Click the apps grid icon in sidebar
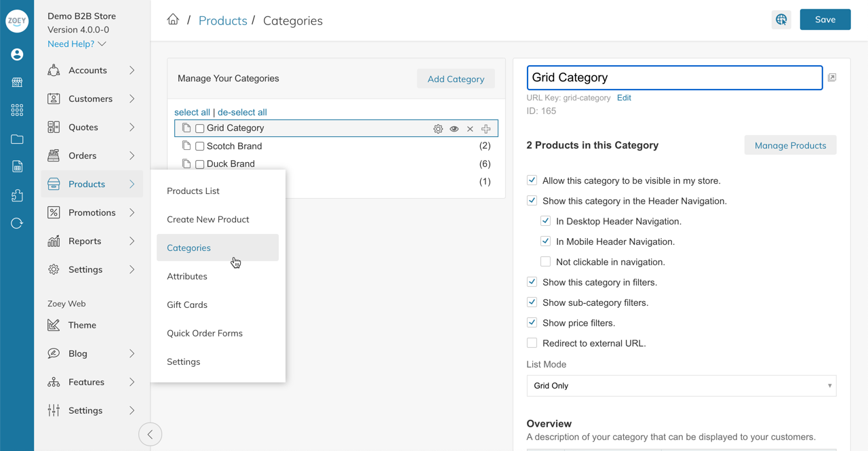This screenshot has width=868, height=451. click(17, 110)
